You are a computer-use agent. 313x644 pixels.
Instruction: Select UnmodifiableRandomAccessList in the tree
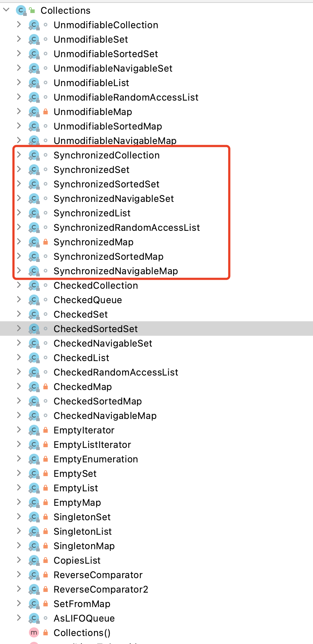126,97
